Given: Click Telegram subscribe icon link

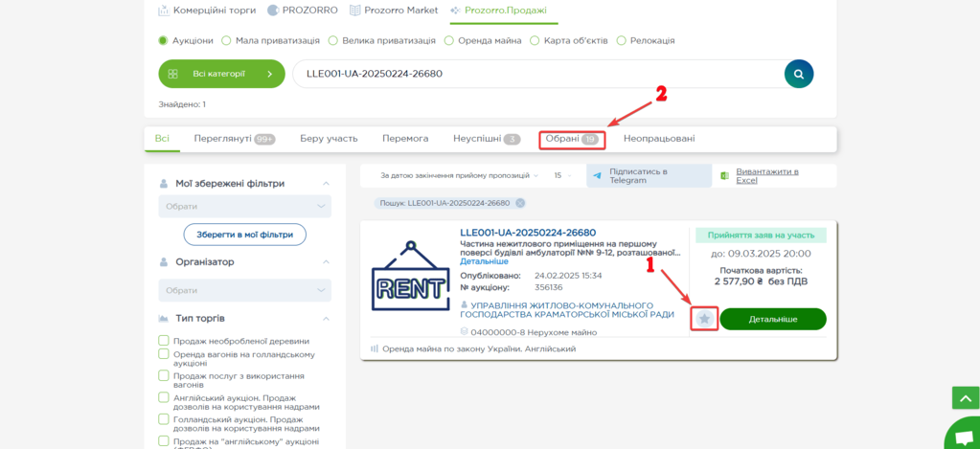Looking at the screenshot, I should pos(598,176).
